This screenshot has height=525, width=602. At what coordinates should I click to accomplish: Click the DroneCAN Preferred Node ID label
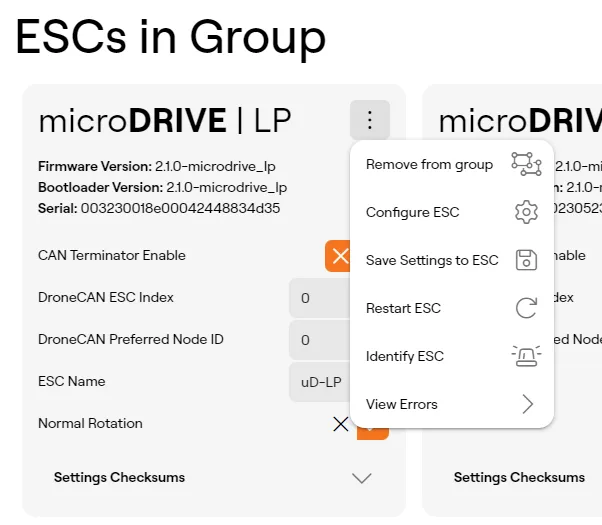[131, 339]
